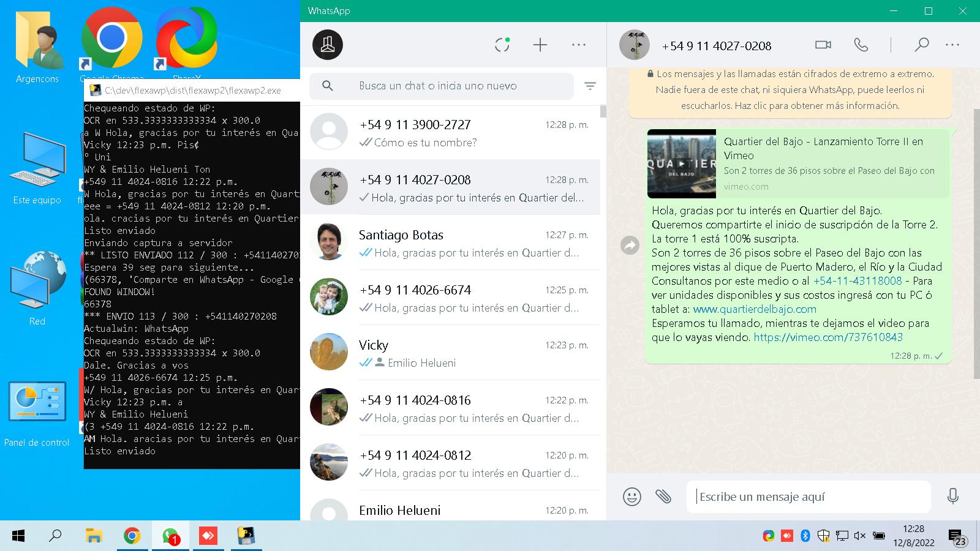Open Emilio Helueni chat
The height and width of the screenshot is (551, 980).
coord(450,507)
